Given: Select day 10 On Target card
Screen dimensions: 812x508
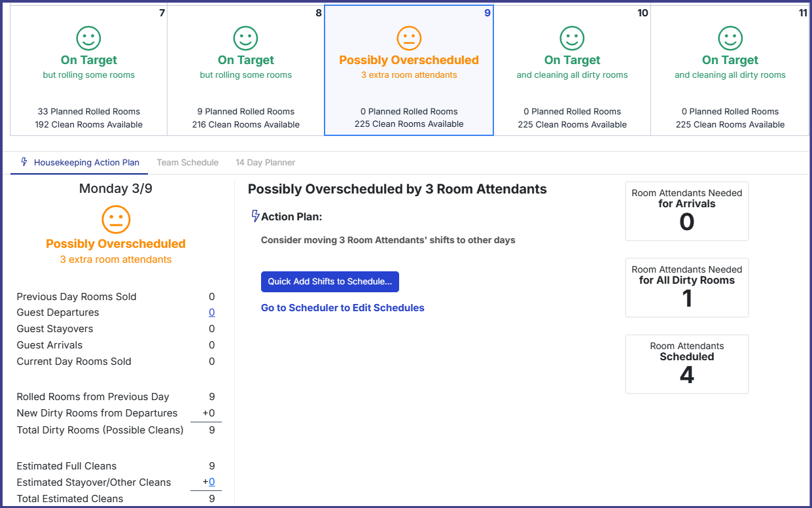Looking at the screenshot, I should click(572, 71).
